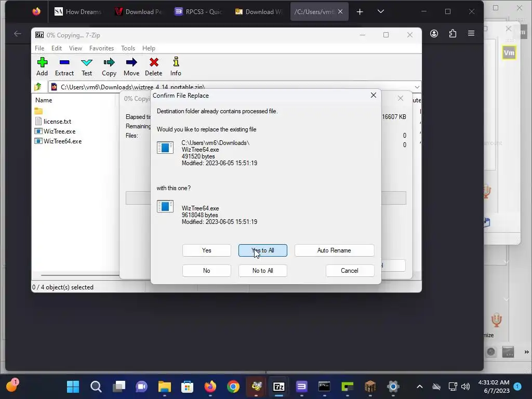Image resolution: width=532 pixels, height=399 pixels.
Task: Open a new Firefox tab
Action: click(360, 11)
